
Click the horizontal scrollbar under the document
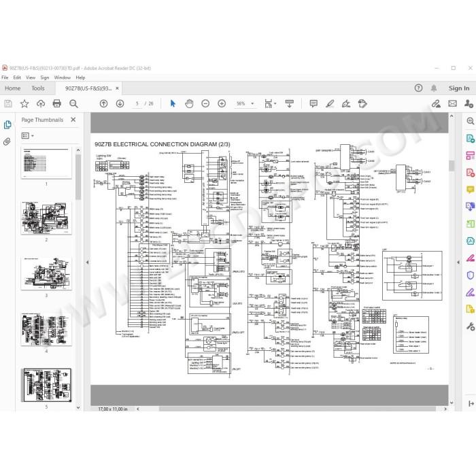point(297,409)
